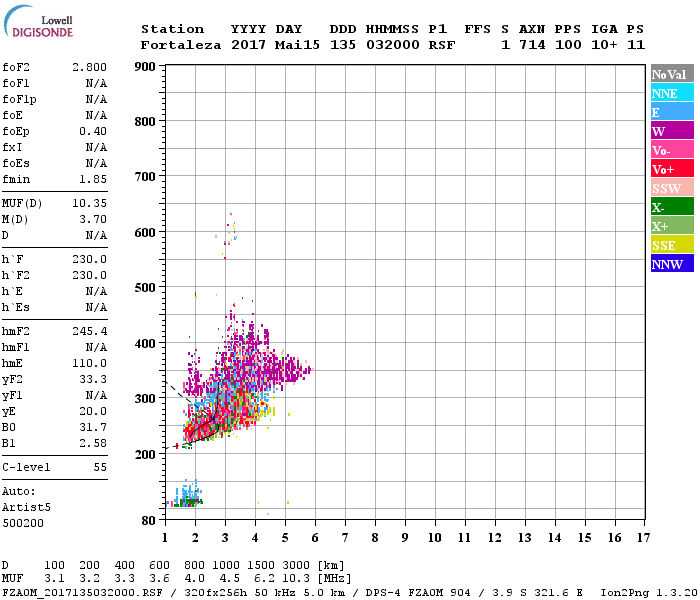Click the h`F value 230.0

click(x=89, y=259)
